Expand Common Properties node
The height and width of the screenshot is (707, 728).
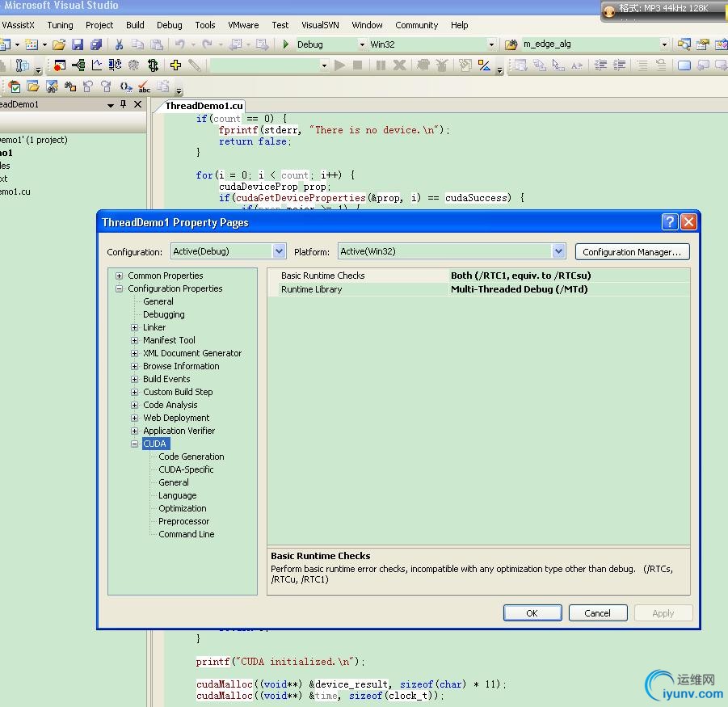pyautogui.click(x=120, y=276)
